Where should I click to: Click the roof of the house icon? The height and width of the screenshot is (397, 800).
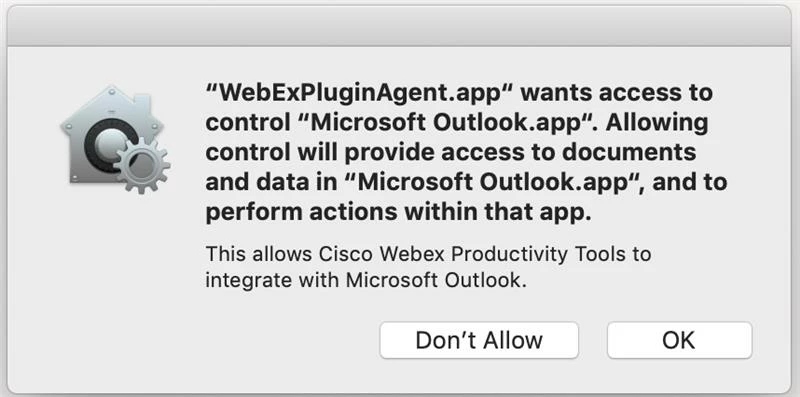112,105
